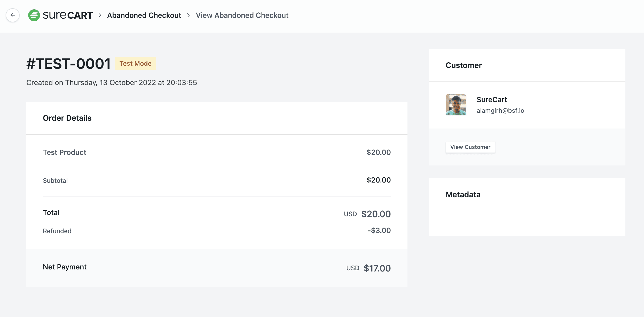This screenshot has height=317, width=644.
Task: Click the order creation date text
Action: click(x=112, y=82)
